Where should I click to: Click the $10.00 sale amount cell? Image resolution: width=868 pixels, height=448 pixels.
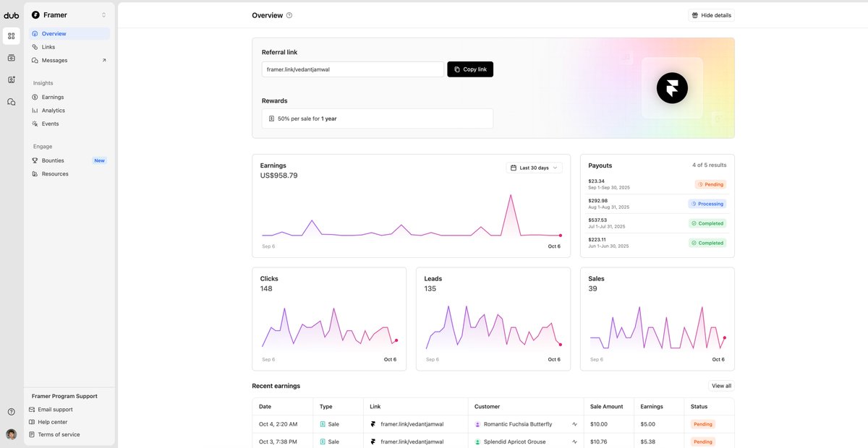(x=598, y=424)
